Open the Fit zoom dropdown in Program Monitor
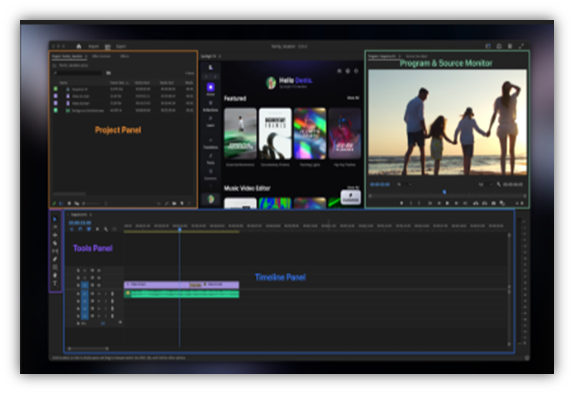The image size is (574, 394). [x=404, y=185]
